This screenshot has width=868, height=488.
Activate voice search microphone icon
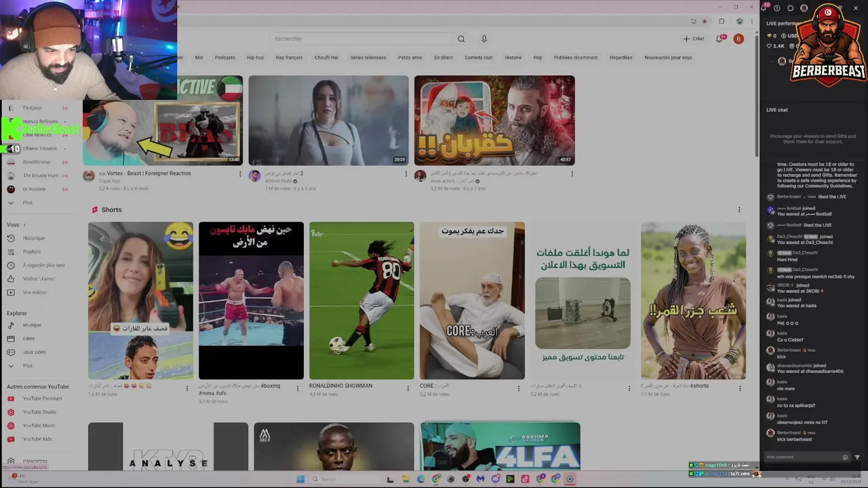(x=484, y=39)
